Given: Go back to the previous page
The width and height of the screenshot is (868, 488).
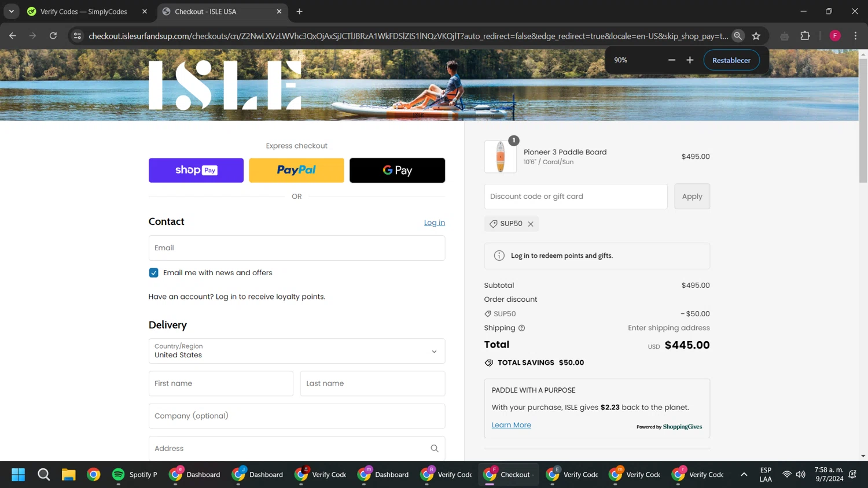Looking at the screenshot, I should [x=13, y=36].
